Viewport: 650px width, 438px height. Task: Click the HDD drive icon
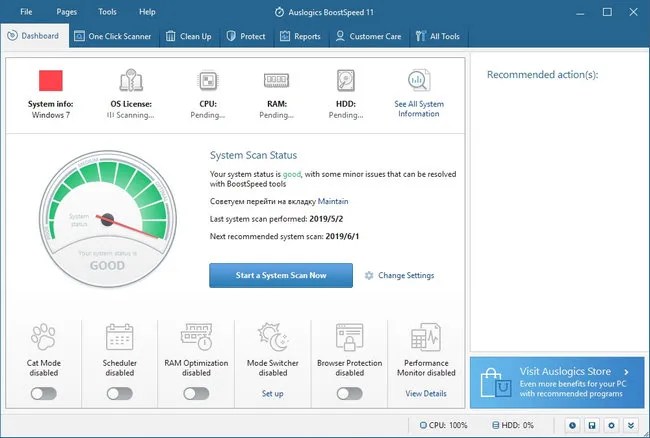tap(346, 80)
